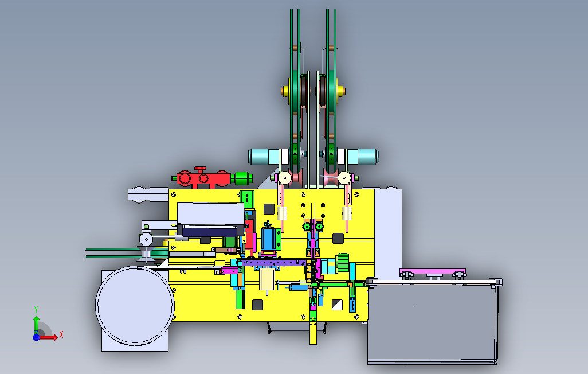Select the cream cylinder below purple rail

tap(266, 279)
